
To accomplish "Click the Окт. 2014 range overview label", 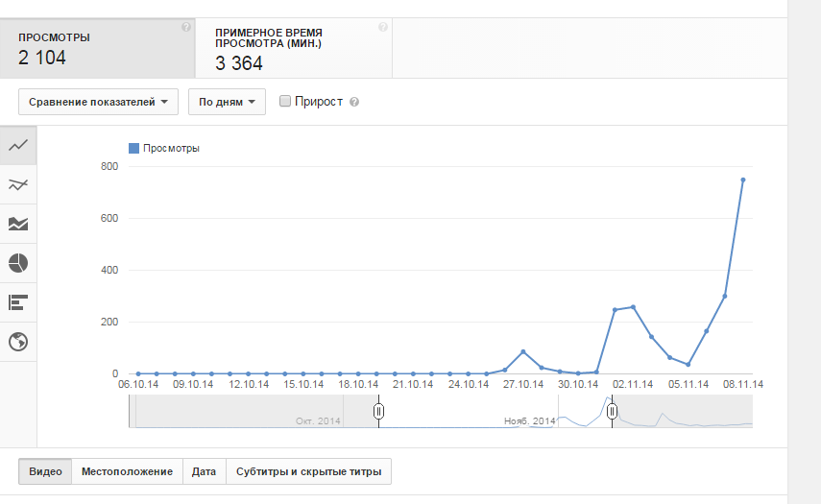I will (318, 420).
